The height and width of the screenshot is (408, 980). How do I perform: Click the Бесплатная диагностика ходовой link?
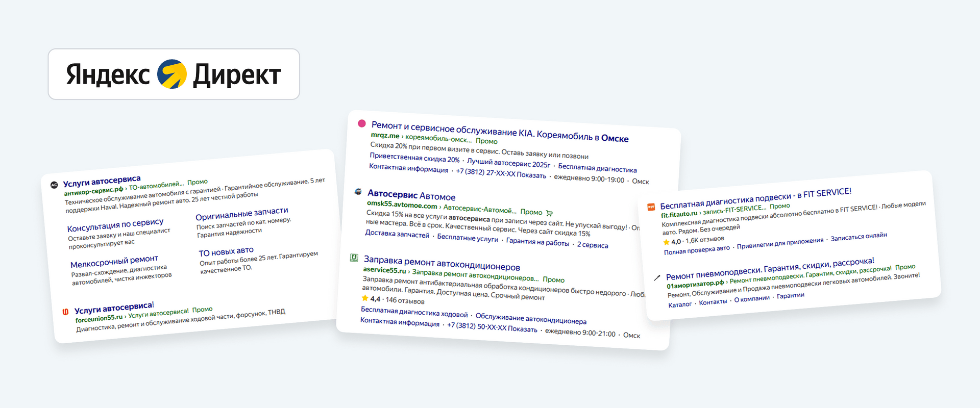click(x=414, y=312)
